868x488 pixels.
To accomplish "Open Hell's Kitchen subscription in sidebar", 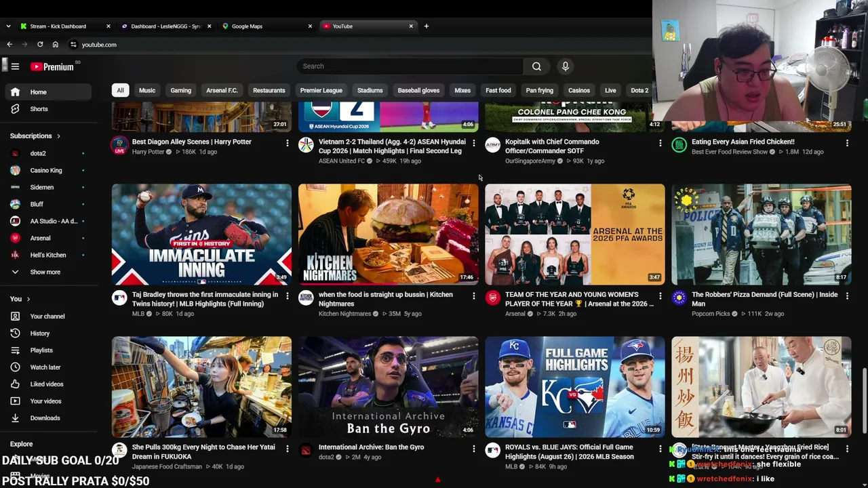I will [x=47, y=256].
